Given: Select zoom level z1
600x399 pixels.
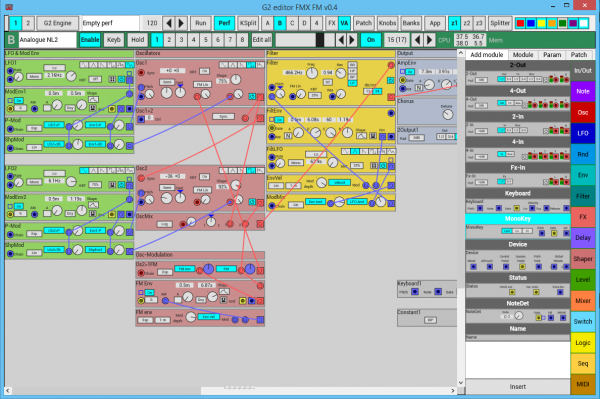Looking at the screenshot, I should pyautogui.click(x=454, y=23).
